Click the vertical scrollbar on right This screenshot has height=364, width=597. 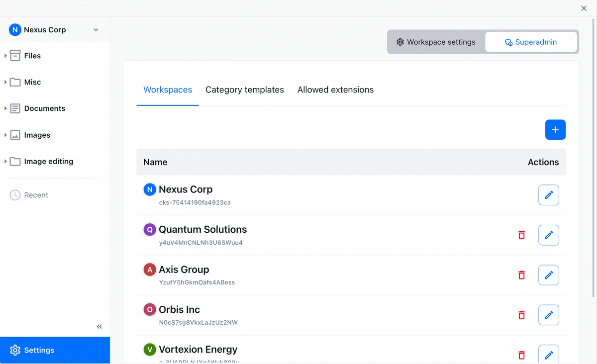pos(593,159)
